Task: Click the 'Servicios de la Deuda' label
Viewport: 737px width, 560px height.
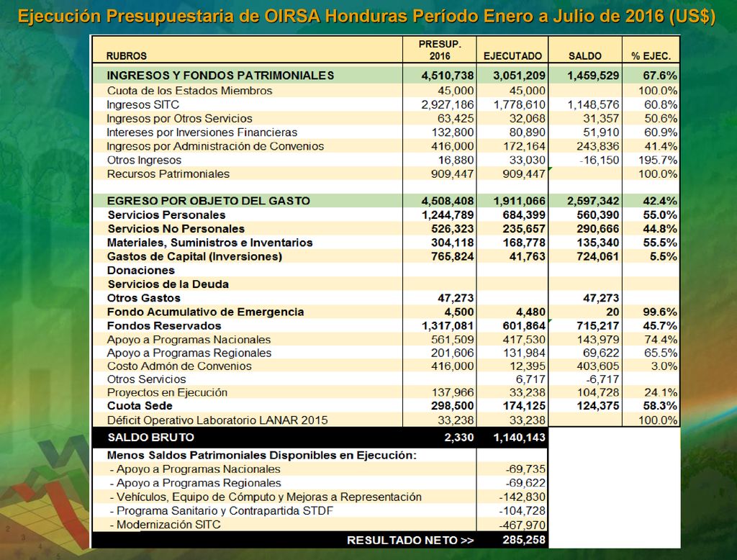Action: tap(168, 284)
